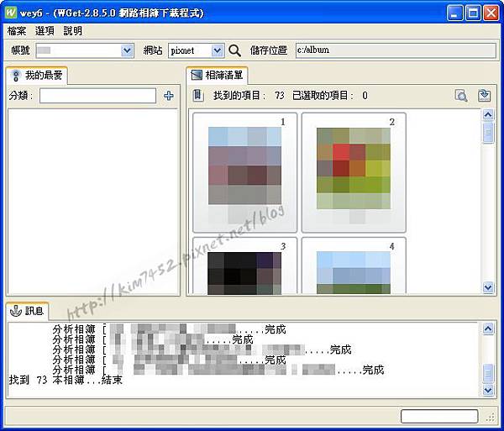This screenshot has height=431, width=504.
Task: Click album list scrollbar up arrow
Action: (x=488, y=115)
